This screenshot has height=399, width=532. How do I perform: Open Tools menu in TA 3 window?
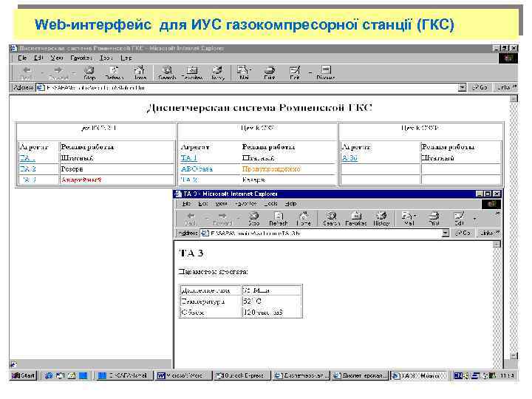click(270, 204)
